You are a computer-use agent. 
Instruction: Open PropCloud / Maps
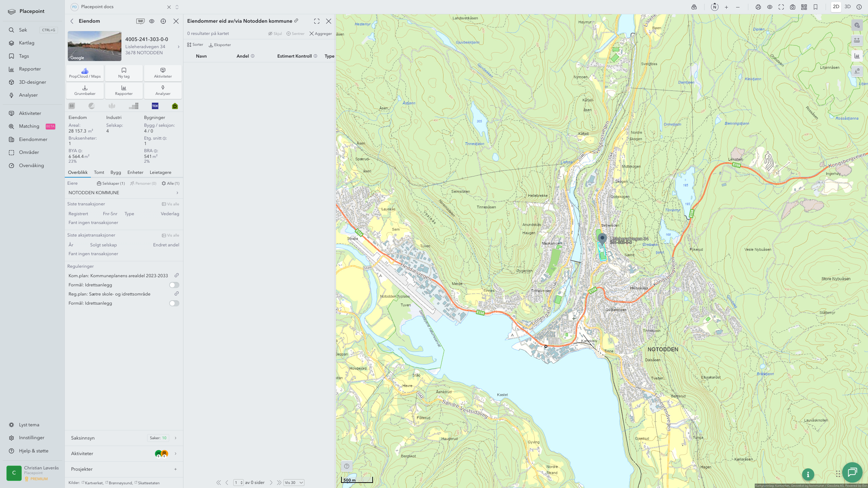coord(85,73)
